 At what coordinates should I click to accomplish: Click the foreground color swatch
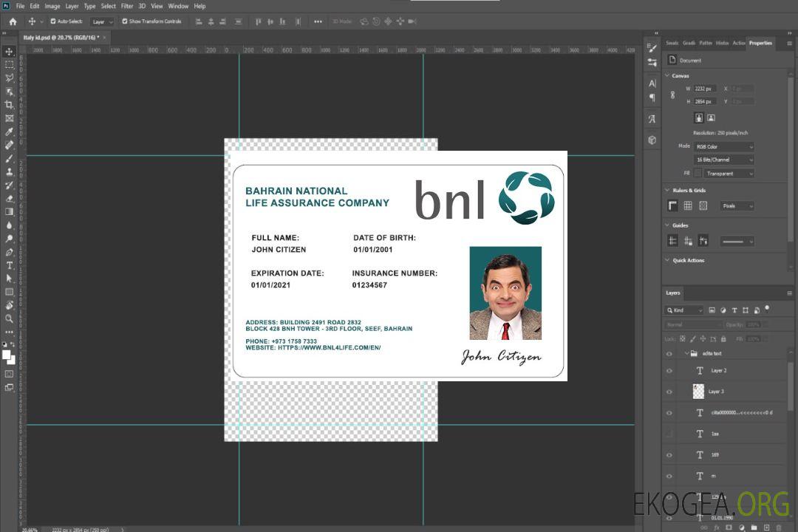coord(7,355)
